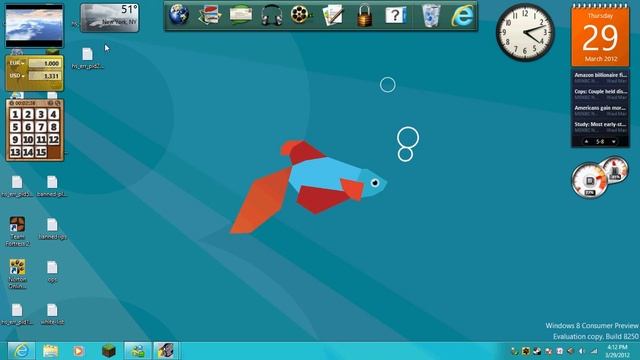Click the yellow-bordered Norton tray icon
This screenshot has height=360, width=640.
tap(526, 351)
